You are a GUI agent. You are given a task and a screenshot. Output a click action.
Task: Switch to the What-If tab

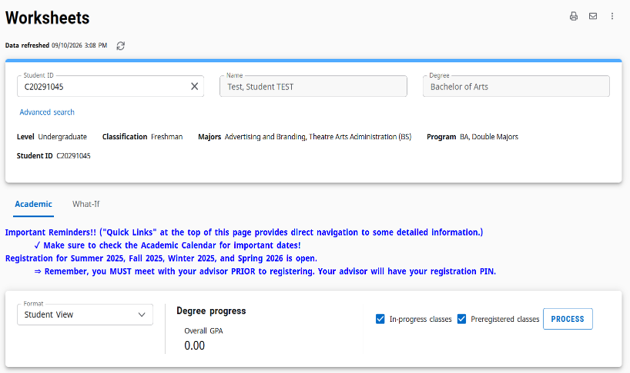86,204
